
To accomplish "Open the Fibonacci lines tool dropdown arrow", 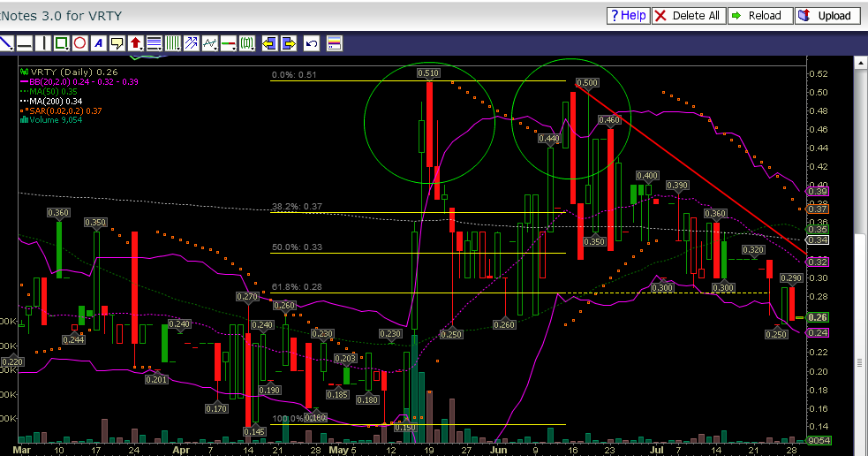I will [161, 49].
